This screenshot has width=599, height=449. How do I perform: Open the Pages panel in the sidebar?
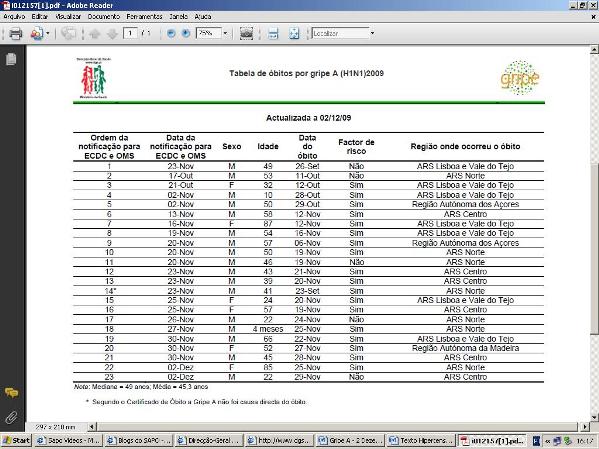click(x=11, y=59)
